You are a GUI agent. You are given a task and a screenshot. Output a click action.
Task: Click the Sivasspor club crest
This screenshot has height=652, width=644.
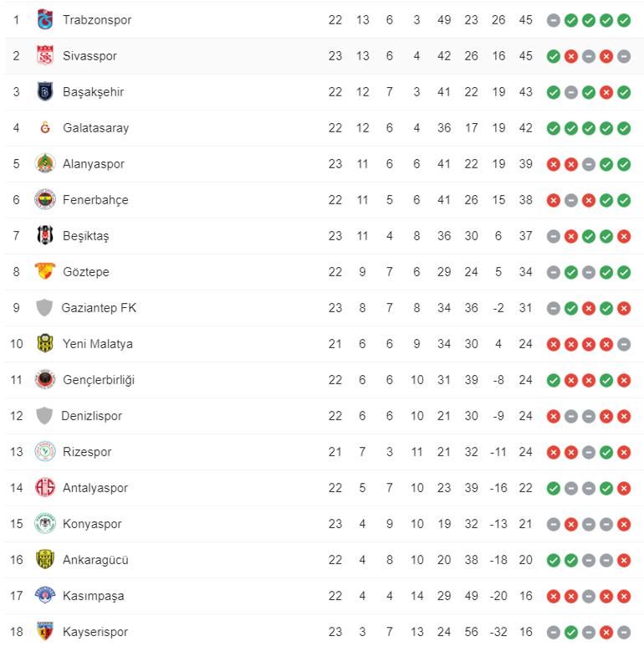point(45,56)
